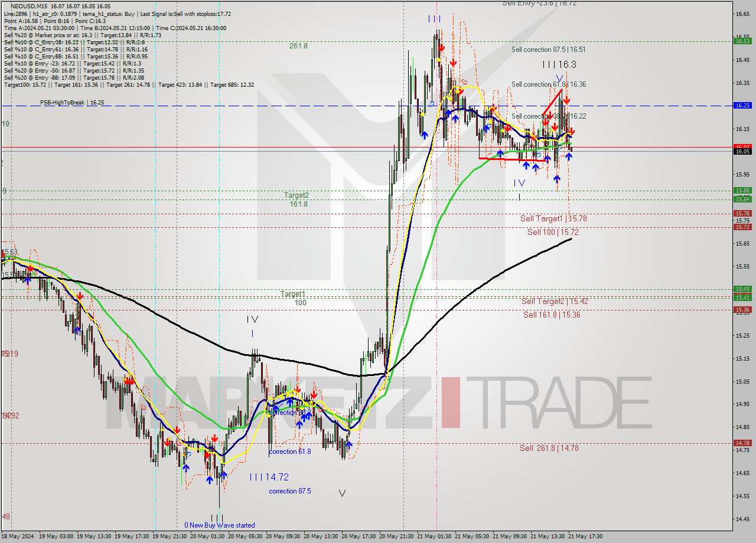This screenshot has height=543, width=756.
Task: Click the '20 May 09:30' time axis label
Action: tap(283, 537)
